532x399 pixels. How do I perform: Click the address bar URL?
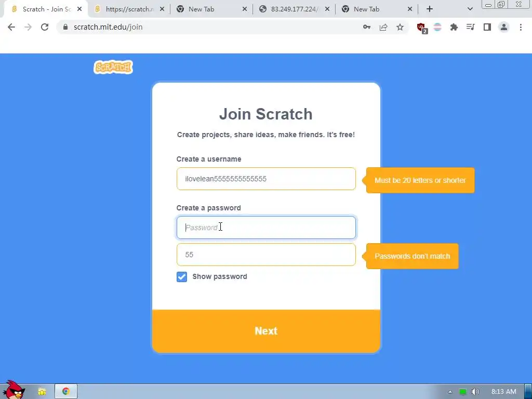pyautogui.click(x=108, y=27)
